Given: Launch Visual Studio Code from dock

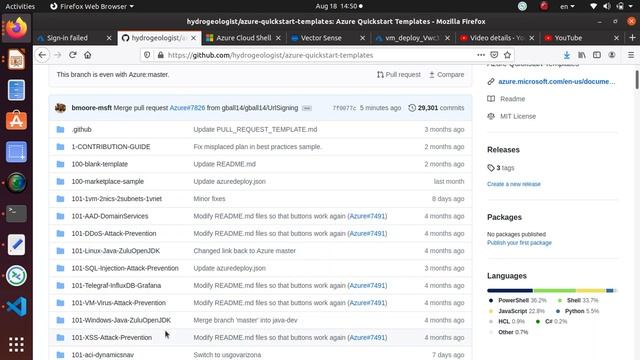Looking at the screenshot, I should click(x=16, y=306).
